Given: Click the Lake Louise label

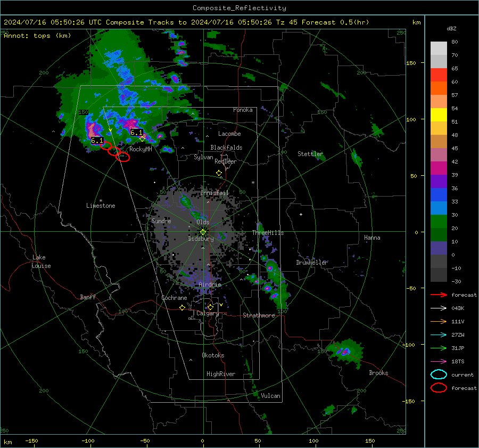Looking at the screenshot, I should pyautogui.click(x=41, y=262).
